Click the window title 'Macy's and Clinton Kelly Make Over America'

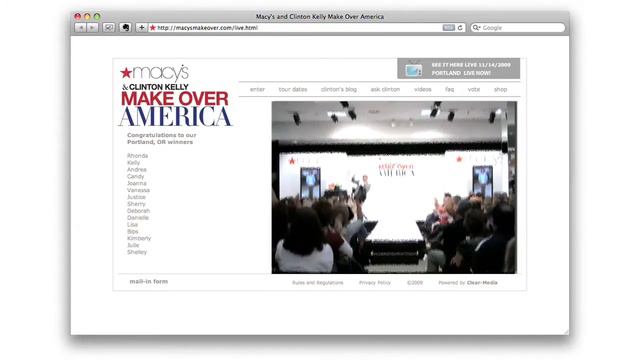[x=320, y=17]
